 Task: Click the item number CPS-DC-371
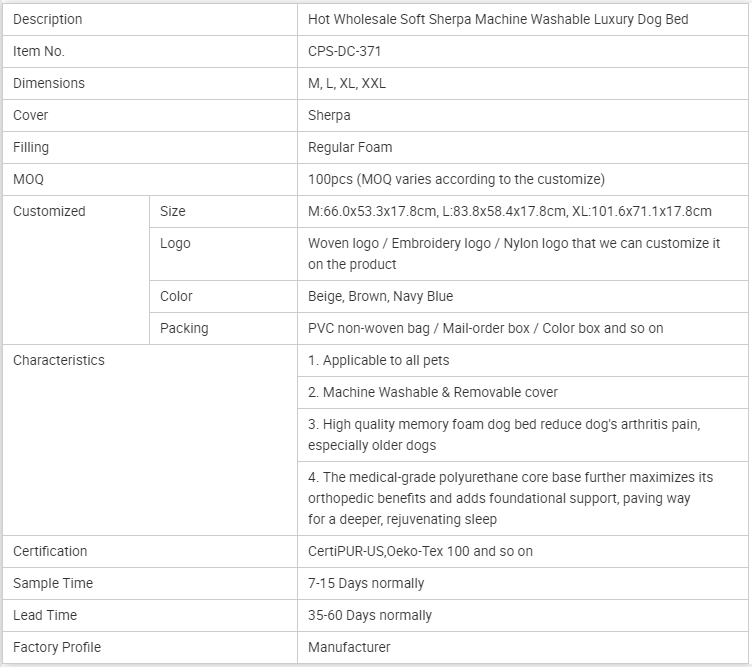(344, 52)
